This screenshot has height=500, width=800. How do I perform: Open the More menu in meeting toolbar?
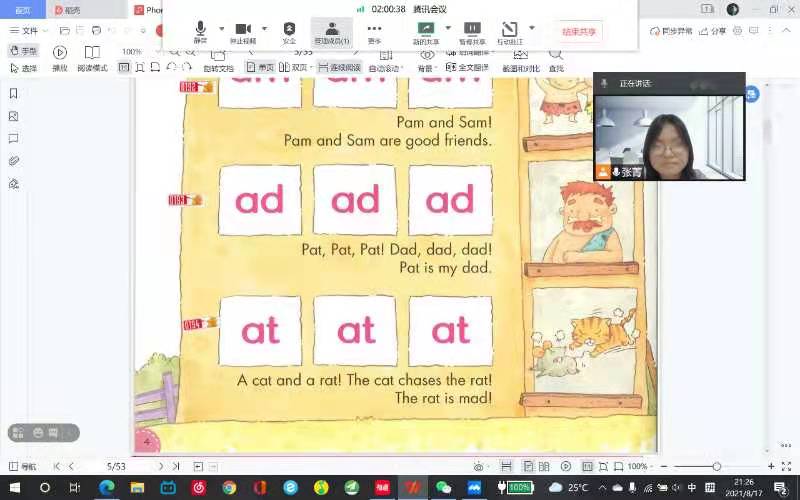click(374, 33)
